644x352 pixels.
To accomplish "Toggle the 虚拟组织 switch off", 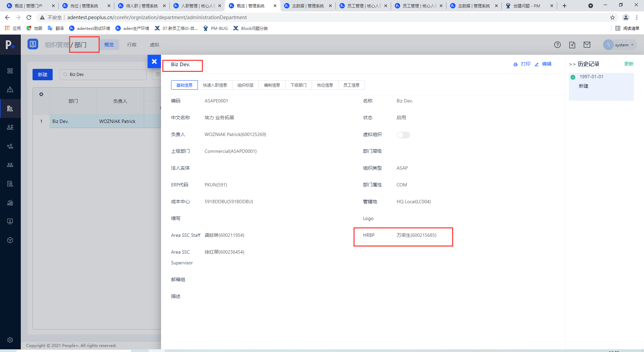I will click(403, 135).
